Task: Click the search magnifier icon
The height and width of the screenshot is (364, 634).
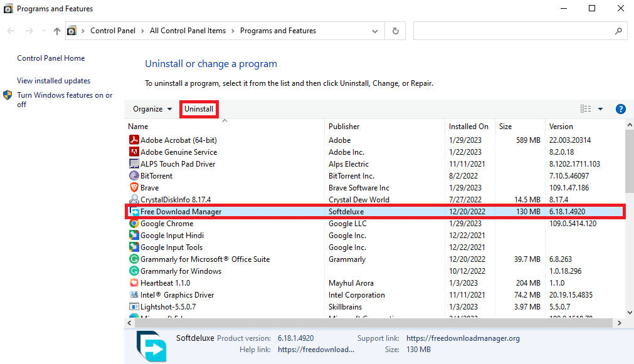Action: point(618,31)
